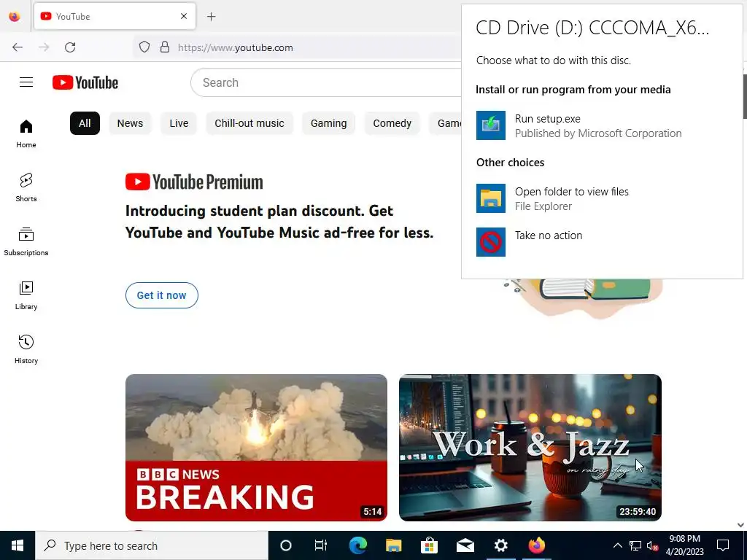The width and height of the screenshot is (747, 560).
Task: Open Settings gear on taskbar
Action: [x=500, y=545]
